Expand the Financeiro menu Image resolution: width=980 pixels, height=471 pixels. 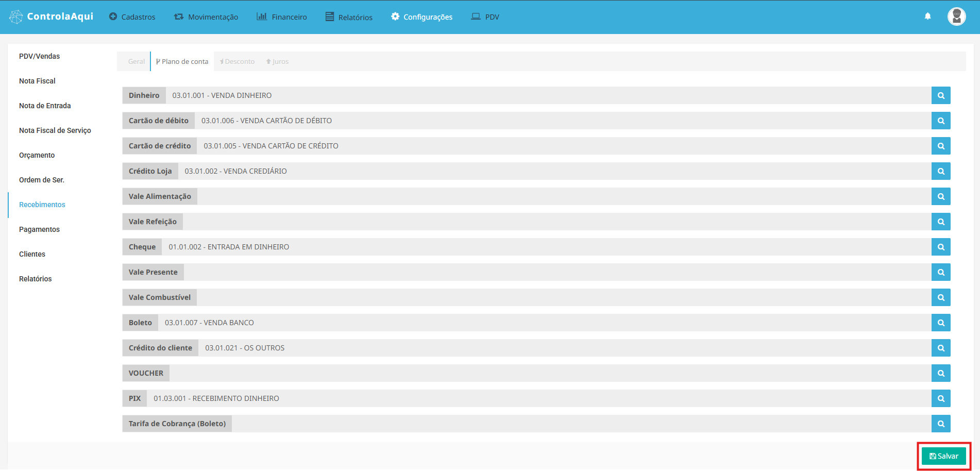pos(282,17)
